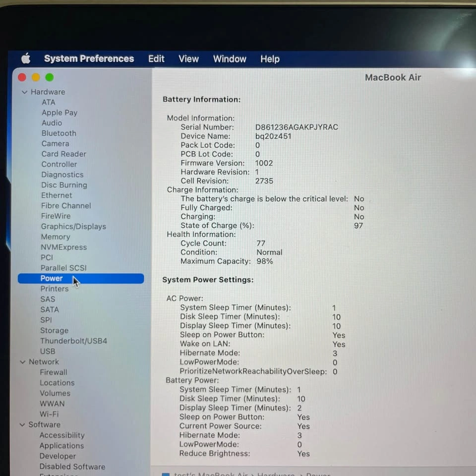Select Parallel SCSI in the sidebar
This screenshot has width=476, height=476.
[63, 268]
